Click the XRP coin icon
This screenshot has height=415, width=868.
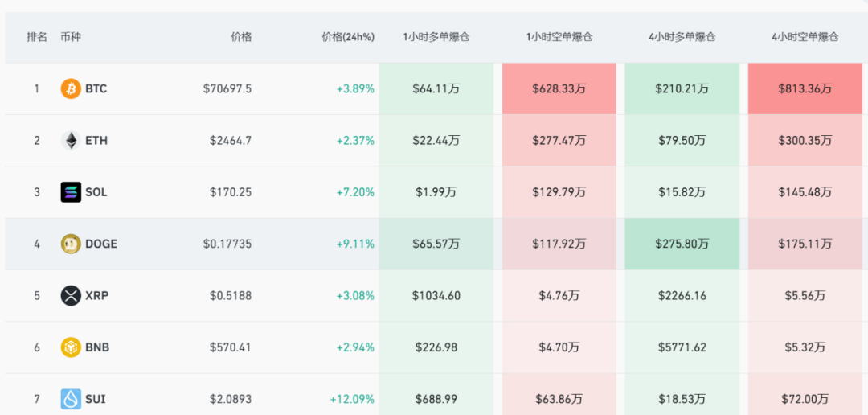point(71,295)
